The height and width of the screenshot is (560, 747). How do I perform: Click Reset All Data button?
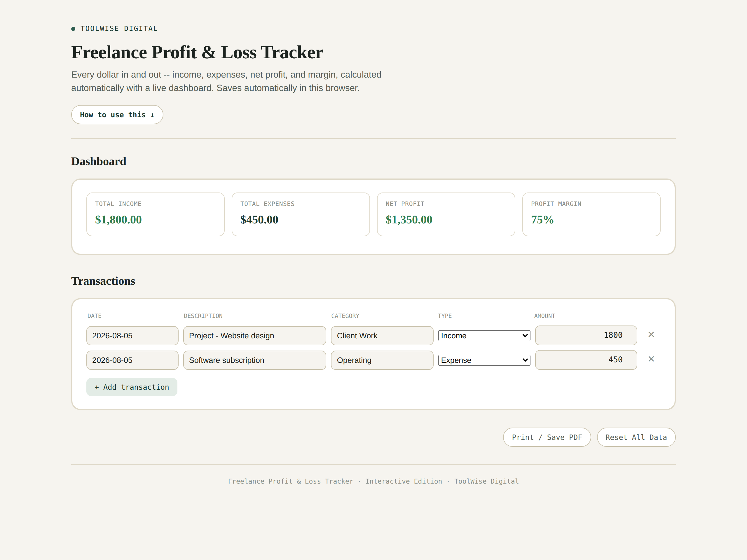(x=636, y=437)
